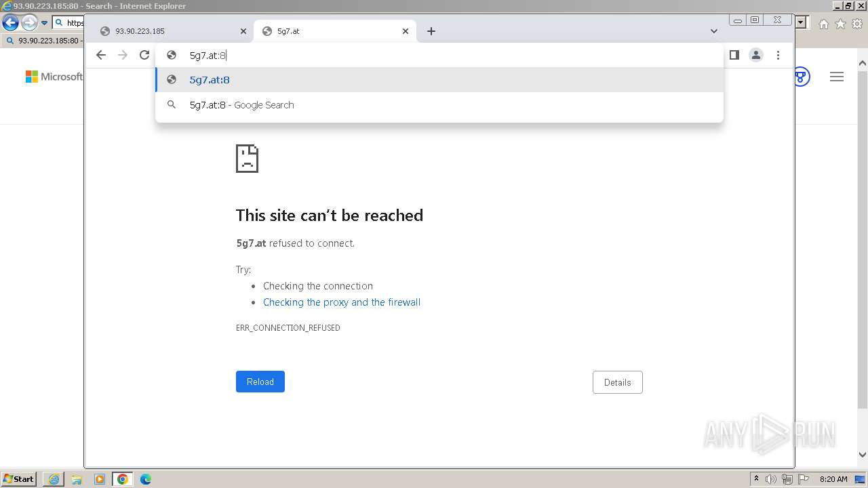868x488 pixels.
Task: Open the Chrome profile avatar menu
Action: point(756,56)
